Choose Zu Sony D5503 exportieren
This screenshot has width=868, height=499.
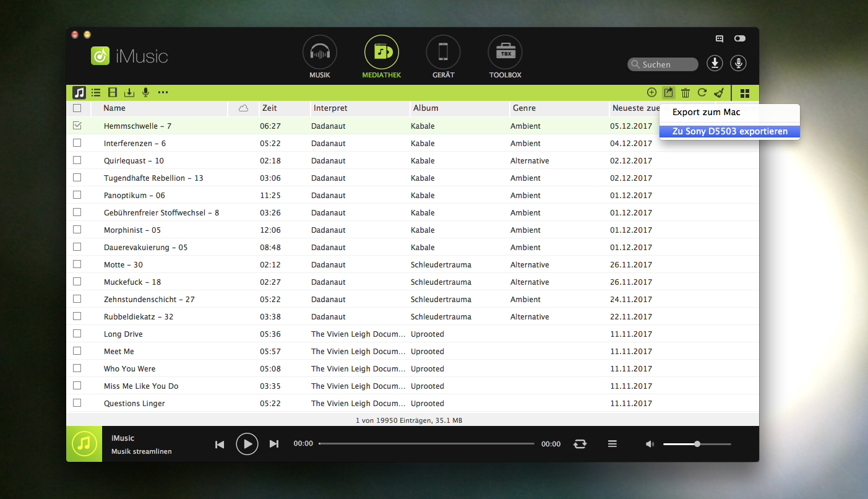729,131
